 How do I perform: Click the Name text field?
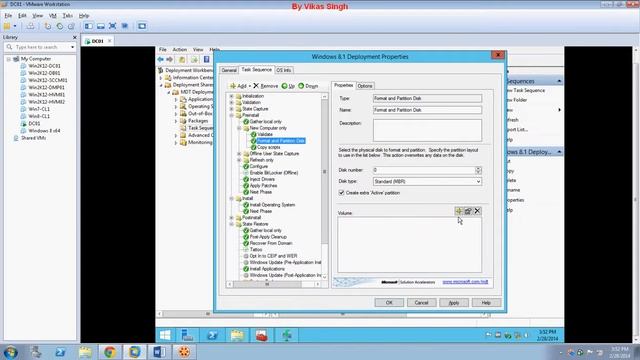point(427,110)
